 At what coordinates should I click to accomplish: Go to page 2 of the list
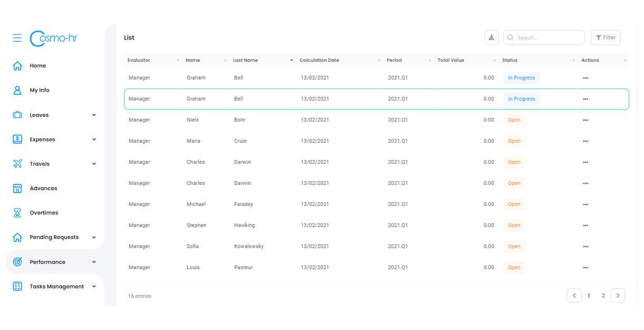pos(603,296)
